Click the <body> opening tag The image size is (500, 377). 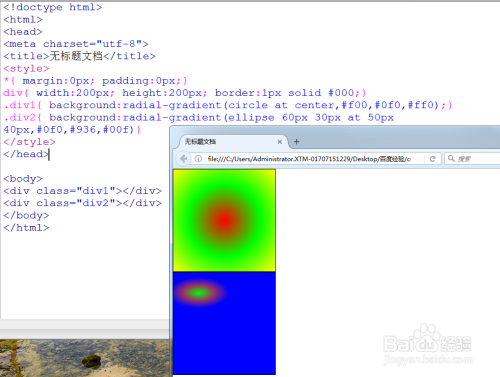(23, 179)
